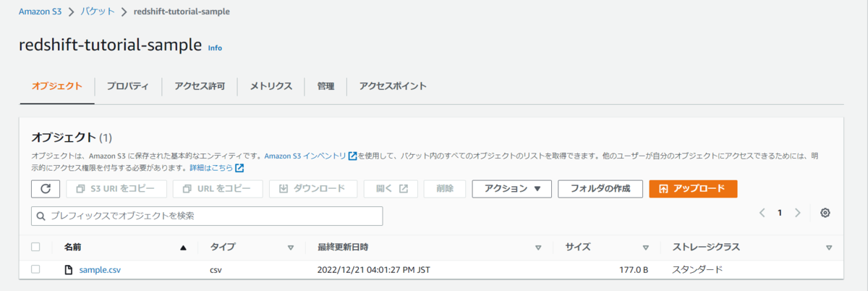Open 詳細はこちら link
This screenshot has width=868, height=291.
coord(211,168)
